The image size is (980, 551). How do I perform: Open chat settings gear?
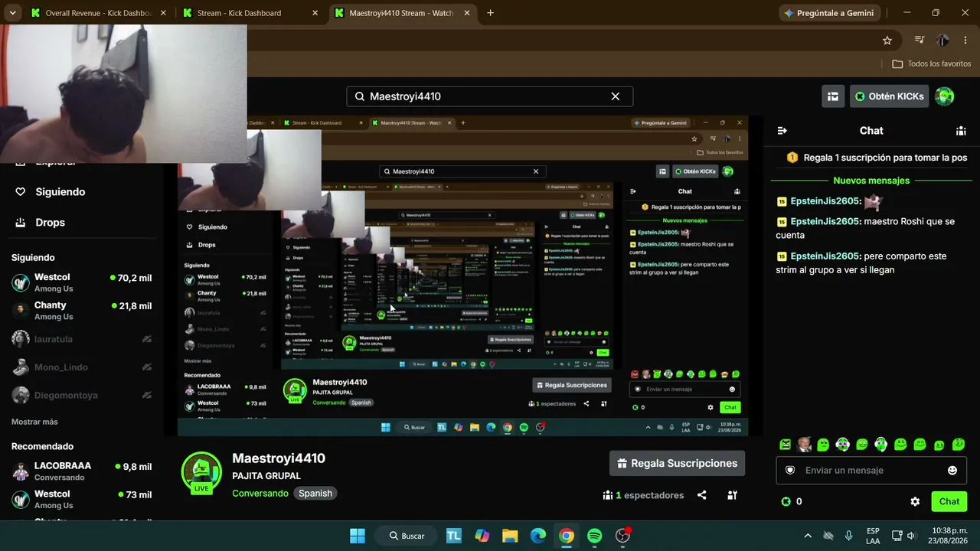coord(915,502)
